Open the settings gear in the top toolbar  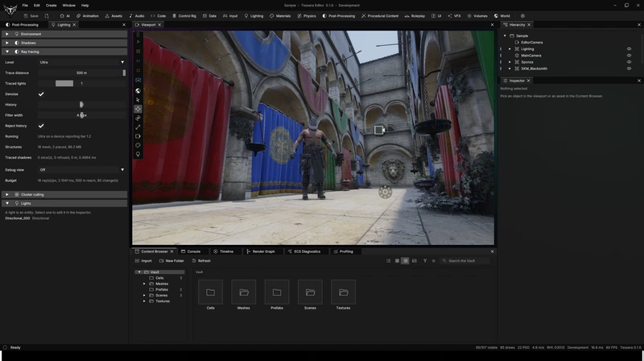522,16
